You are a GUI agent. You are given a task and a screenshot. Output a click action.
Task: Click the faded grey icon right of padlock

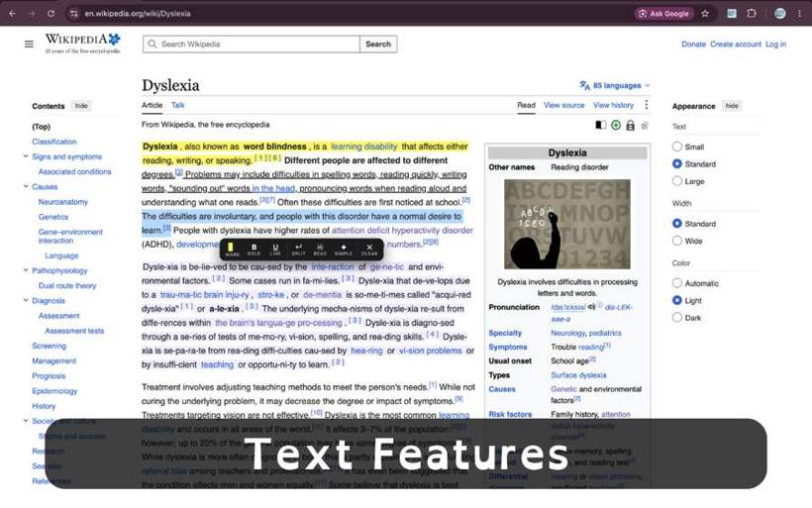[x=645, y=126]
